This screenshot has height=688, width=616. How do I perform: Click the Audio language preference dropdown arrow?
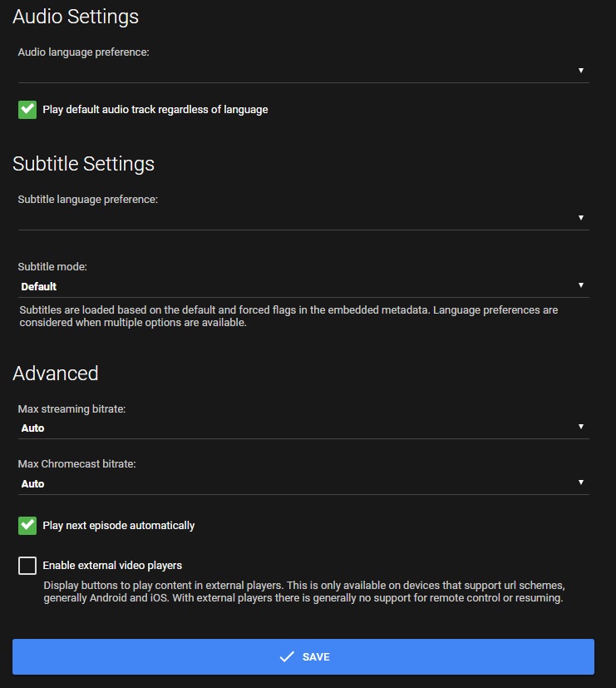(580, 71)
